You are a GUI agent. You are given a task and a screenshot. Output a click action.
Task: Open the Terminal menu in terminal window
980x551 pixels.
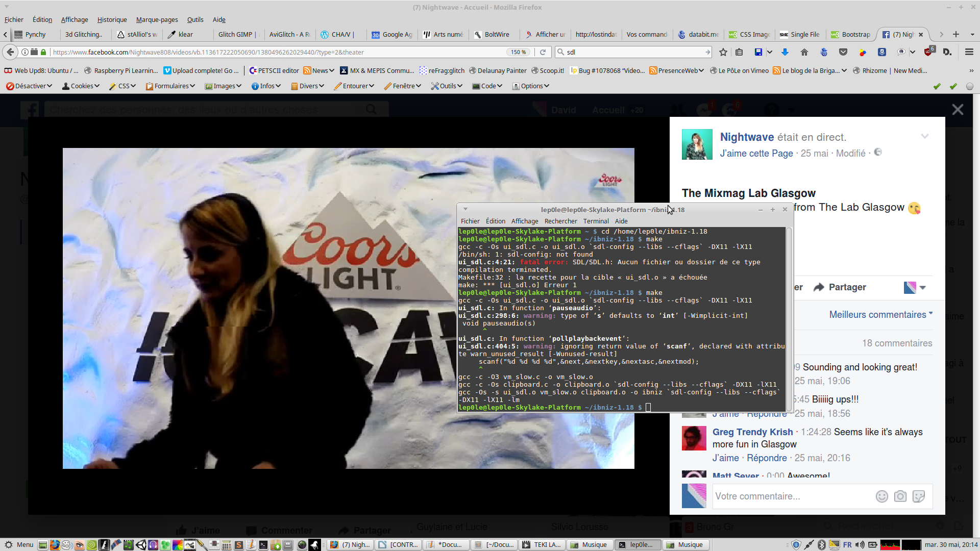(x=596, y=221)
